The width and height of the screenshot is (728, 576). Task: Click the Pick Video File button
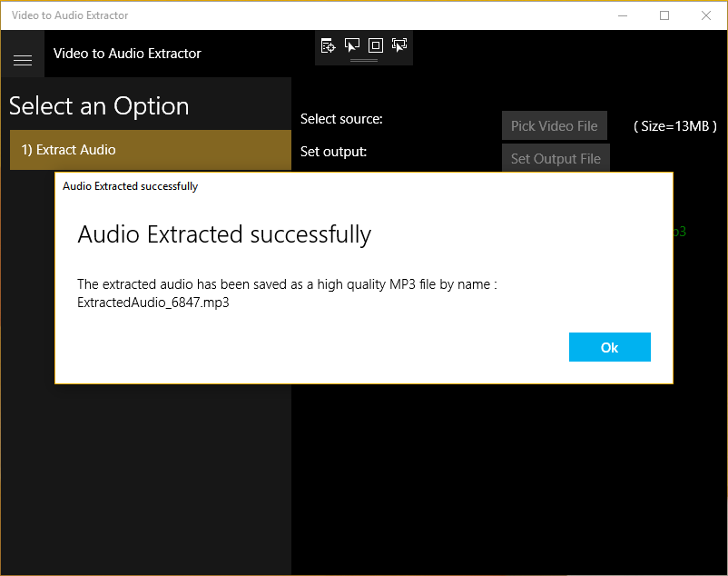[555, 125]
